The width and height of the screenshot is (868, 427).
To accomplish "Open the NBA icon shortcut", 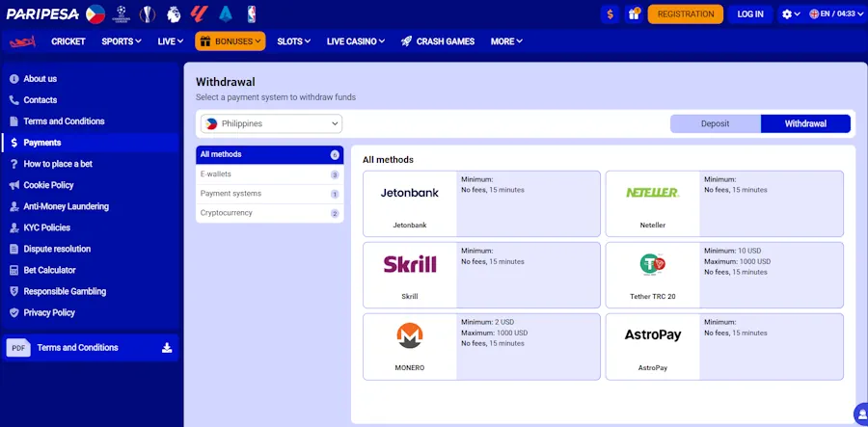I will [252, 13].
